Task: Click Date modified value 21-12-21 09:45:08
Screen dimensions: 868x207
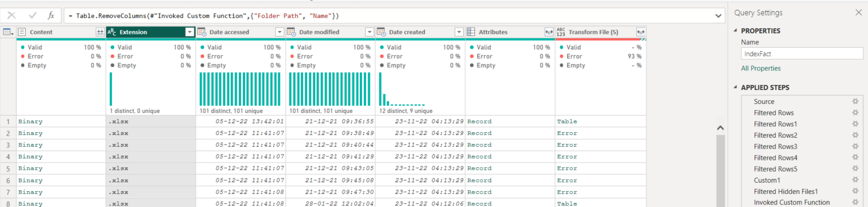Action: coord(331,181)
